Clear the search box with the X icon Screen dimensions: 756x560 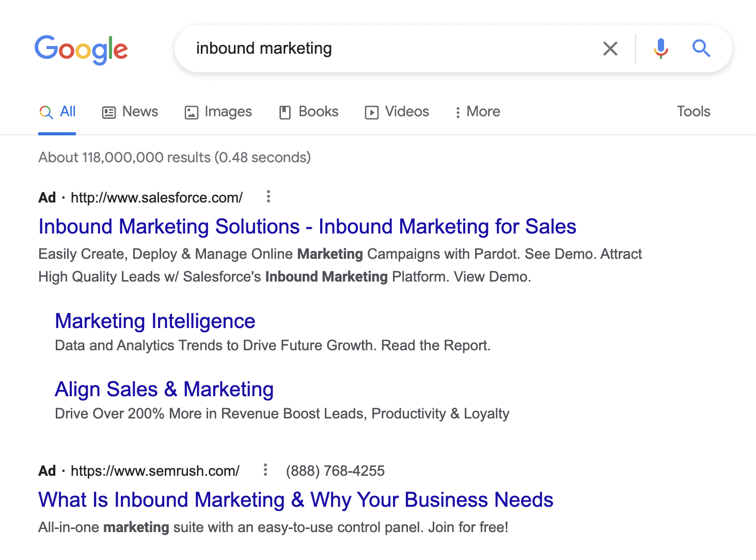610,49
